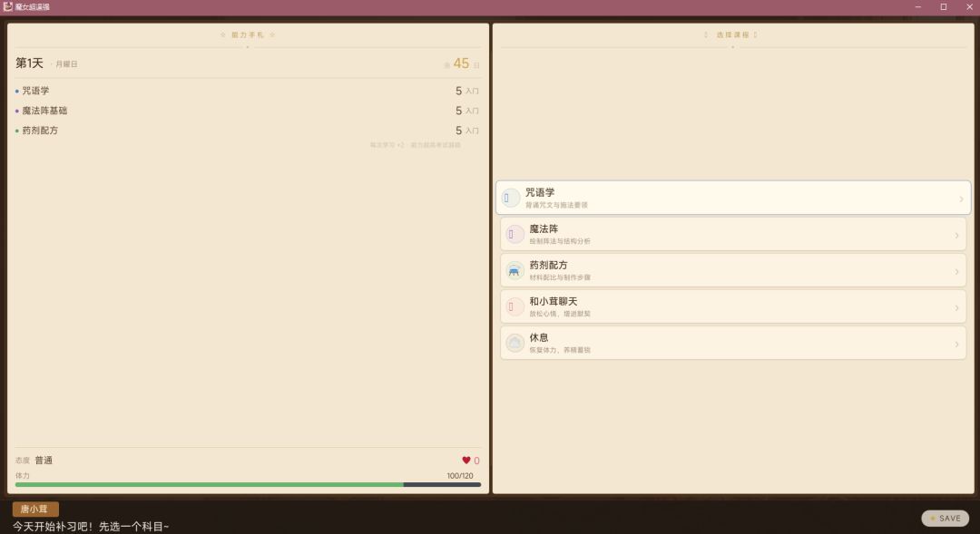Click the 休息 house icon

[x=514, y=343]
